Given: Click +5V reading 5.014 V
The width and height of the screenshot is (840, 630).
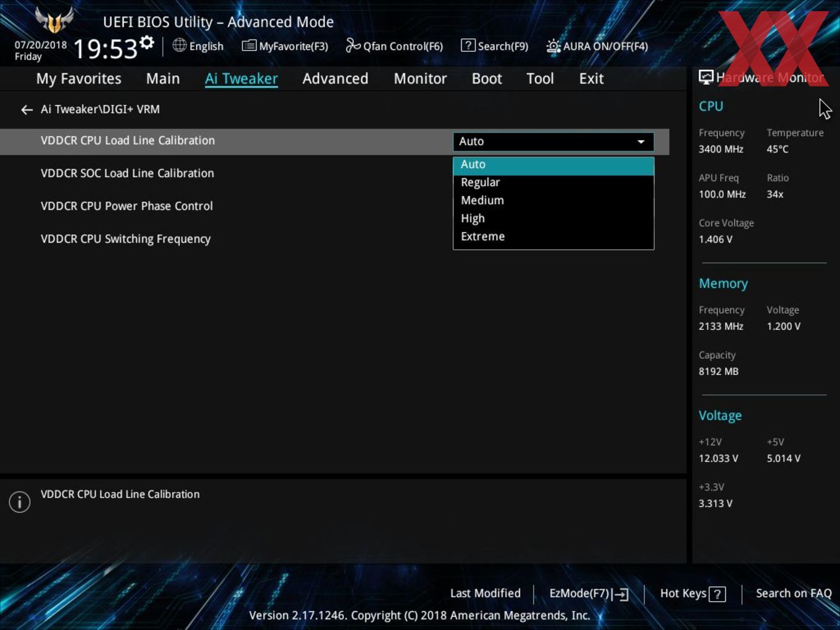Looking at the screenshot, I should 783,459.
